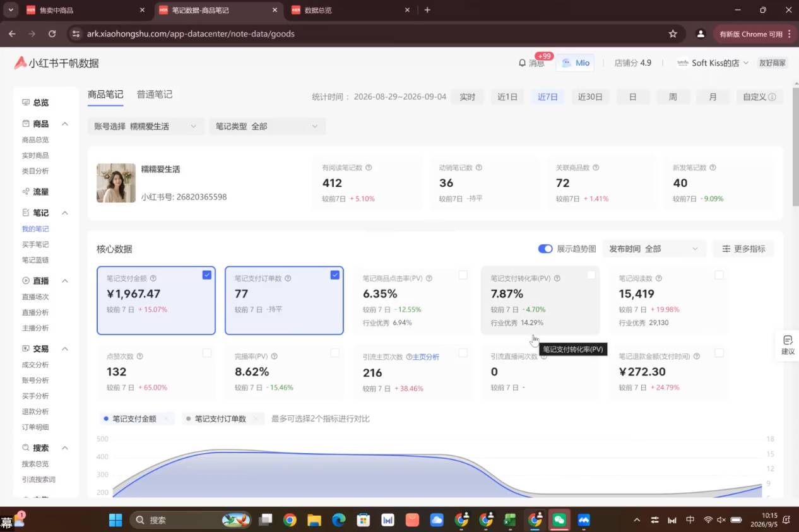This screenshot has width=799, height=532.
Task: Collapse the 交易 sidebar section
Action: tap(64, 349)
